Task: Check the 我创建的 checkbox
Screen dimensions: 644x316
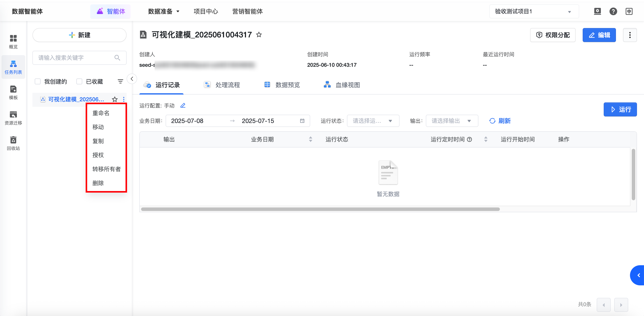Action: click(38, 81)
